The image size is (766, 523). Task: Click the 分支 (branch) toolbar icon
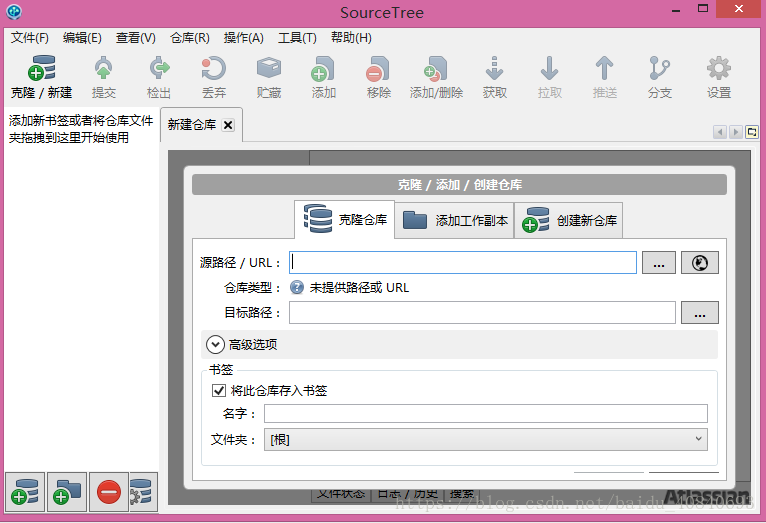pos(660,68)
